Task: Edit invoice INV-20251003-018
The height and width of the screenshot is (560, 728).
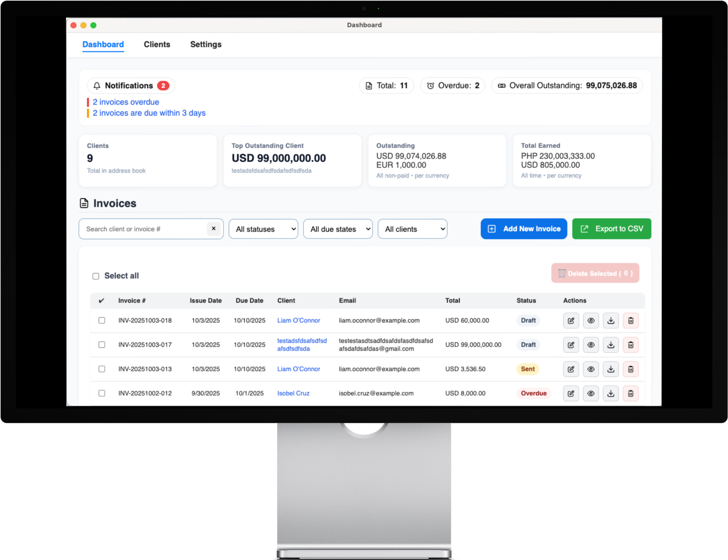Action: pos(571,320)
